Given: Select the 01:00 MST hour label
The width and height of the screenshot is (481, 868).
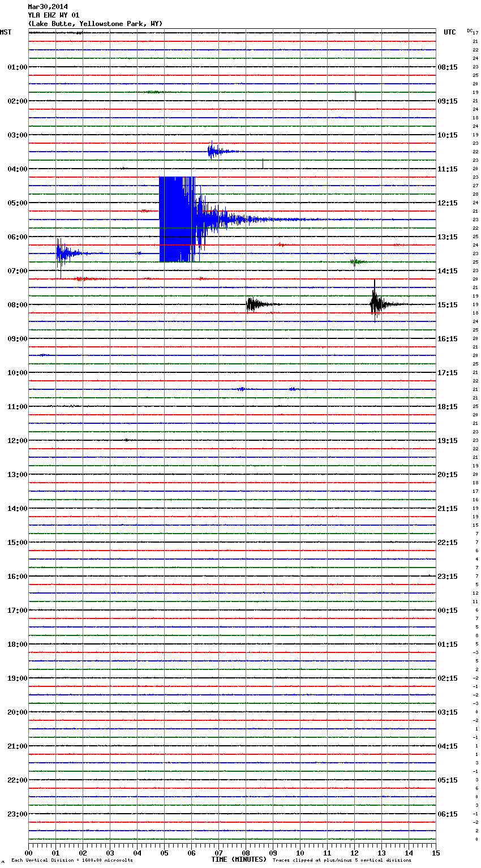Looking at the screenshot, I should coord(18,67).
